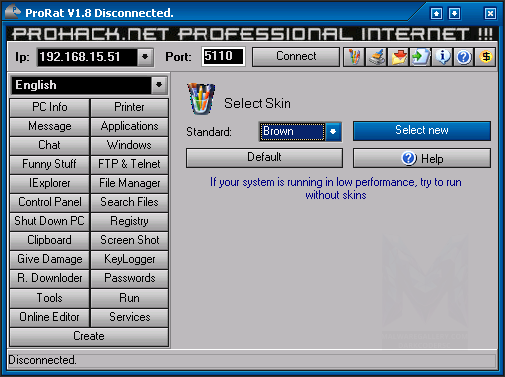The width and height of the screenshot is (505, 377).
Task: Click the envelope with red arrow icon
Action: 398,57
